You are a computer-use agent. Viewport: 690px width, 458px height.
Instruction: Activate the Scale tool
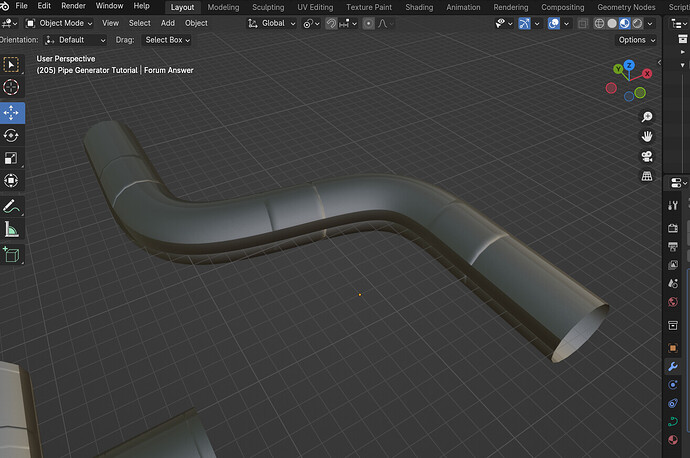coord(11,158)
